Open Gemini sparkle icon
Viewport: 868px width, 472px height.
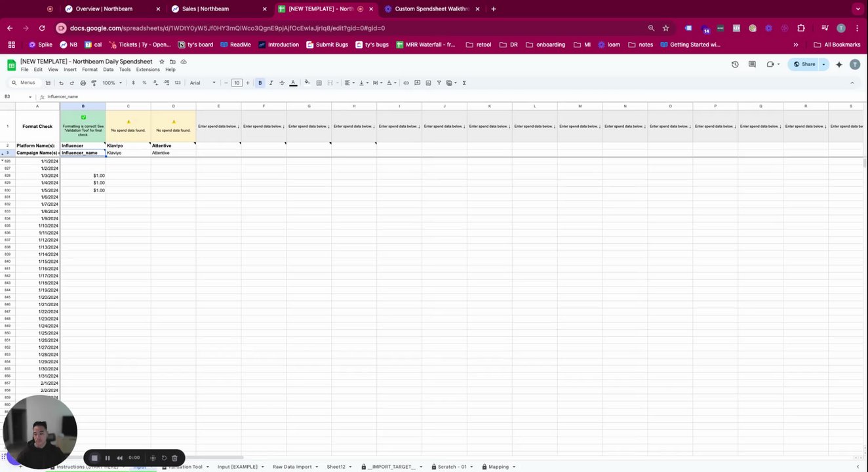[x=838, y=64]
